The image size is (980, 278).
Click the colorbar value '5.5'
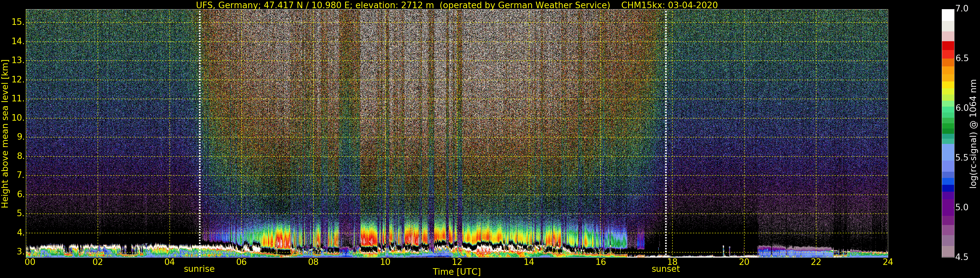(x=962, y=158)
